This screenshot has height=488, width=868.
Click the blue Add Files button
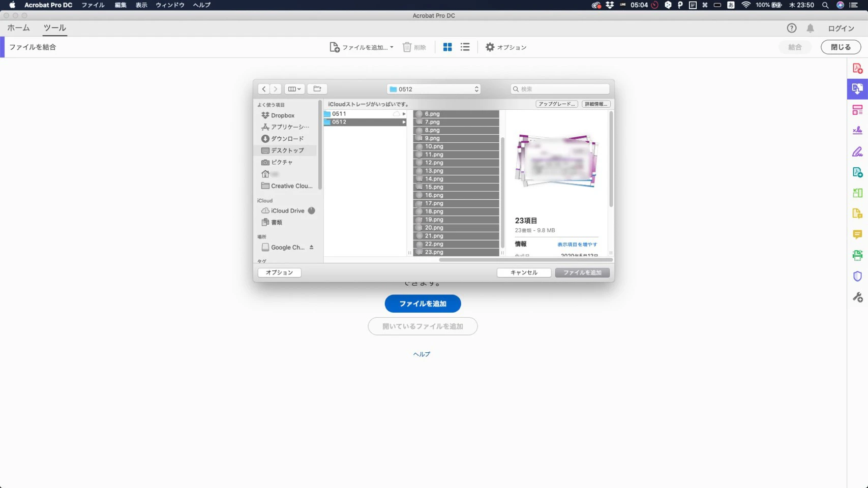(x=423, y=304)
